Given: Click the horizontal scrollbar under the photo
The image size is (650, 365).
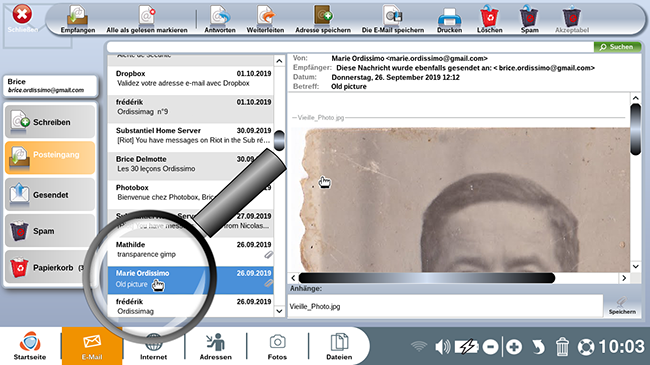Looking at the screenshot, I should click(427, 278).
